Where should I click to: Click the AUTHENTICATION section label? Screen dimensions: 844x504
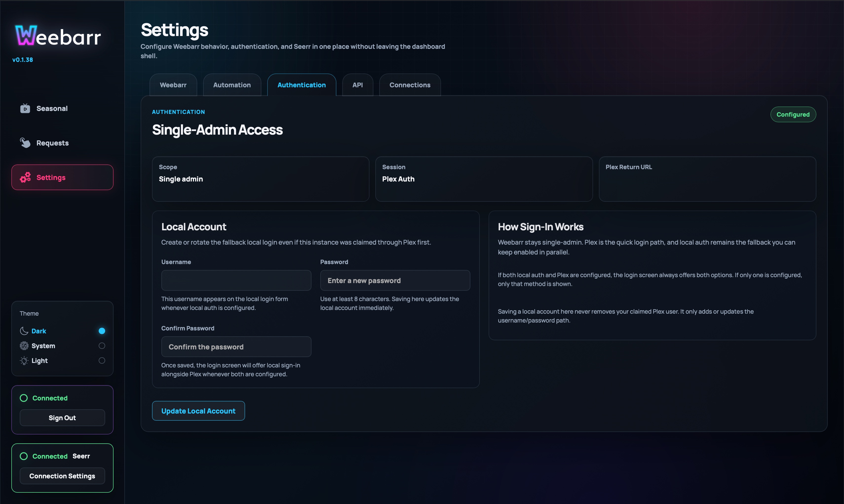tap(178, 112)
